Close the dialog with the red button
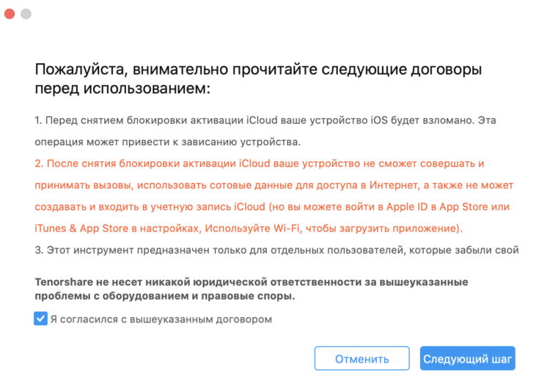 (x=10, y=14)
